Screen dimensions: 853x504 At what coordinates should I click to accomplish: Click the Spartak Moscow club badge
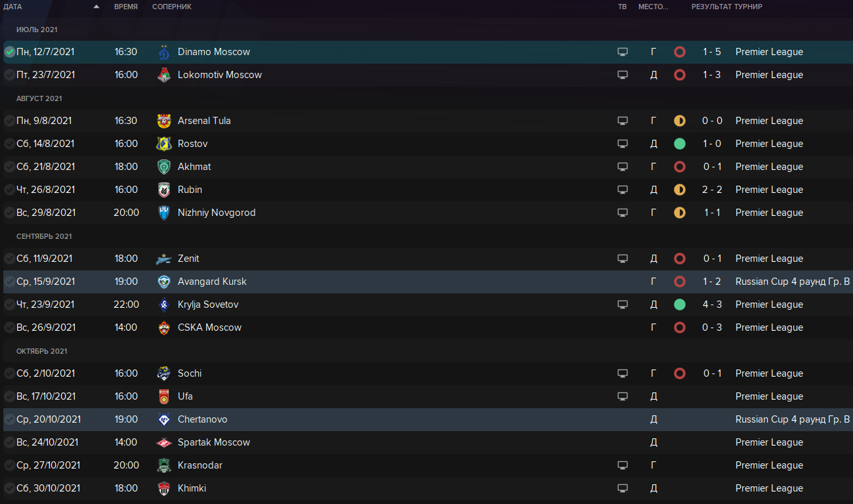[164, 443]
